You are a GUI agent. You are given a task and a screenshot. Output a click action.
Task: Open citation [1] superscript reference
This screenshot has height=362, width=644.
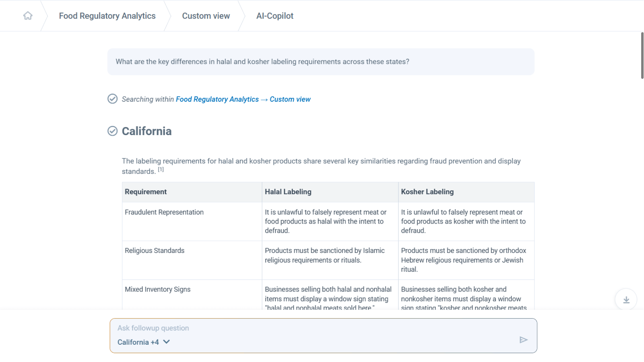(161, 170)
